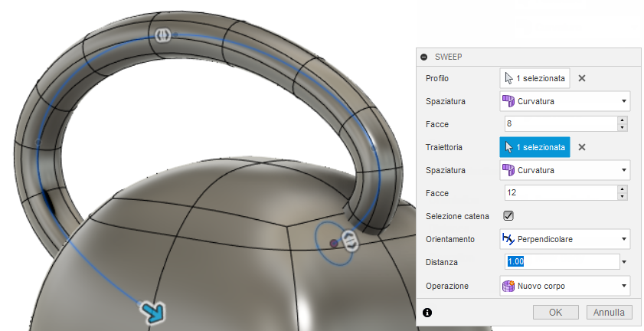
Task: Click the cursor icon in Profilo selector
Action: coord(509,78)
